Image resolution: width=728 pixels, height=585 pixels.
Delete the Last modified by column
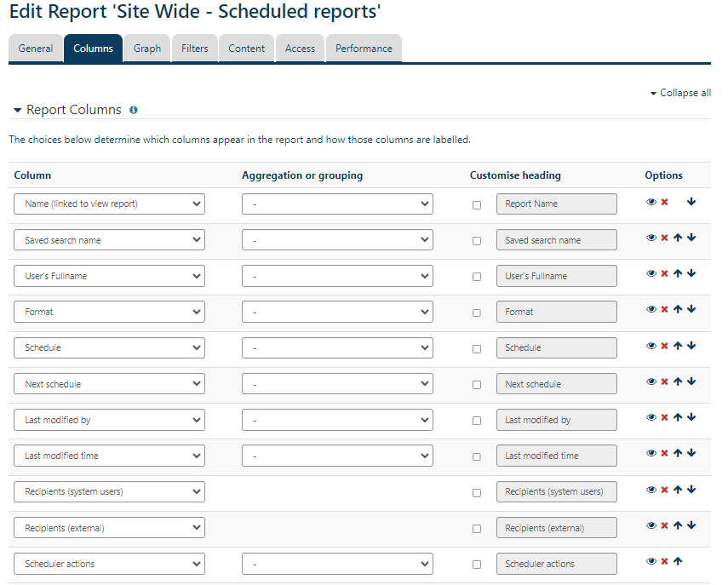tap(664, 418)
